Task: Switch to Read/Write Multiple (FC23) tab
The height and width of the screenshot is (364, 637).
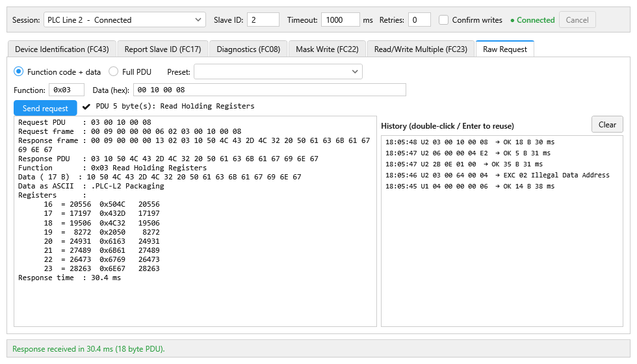Action: coord(421,49)
